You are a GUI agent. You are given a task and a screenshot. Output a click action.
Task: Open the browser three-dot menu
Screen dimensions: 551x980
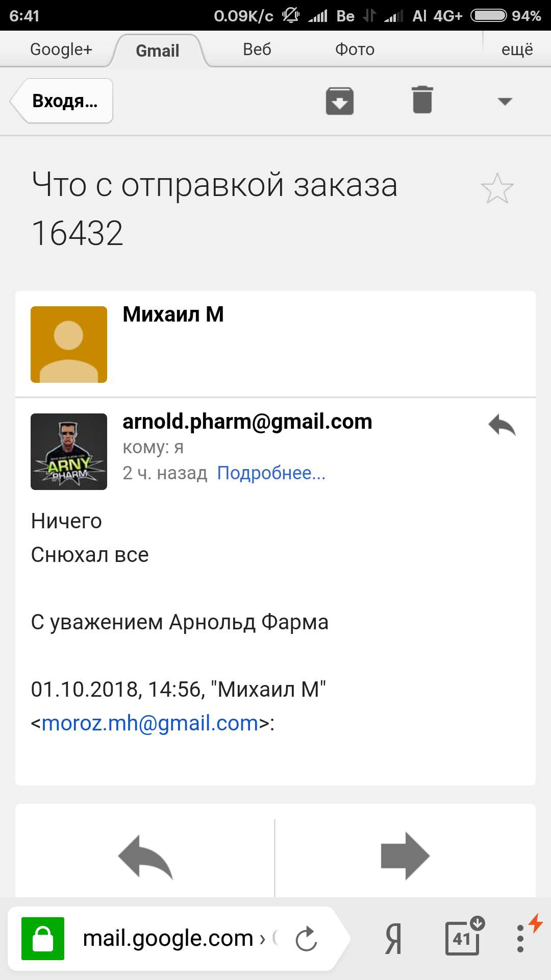[520, 938]
